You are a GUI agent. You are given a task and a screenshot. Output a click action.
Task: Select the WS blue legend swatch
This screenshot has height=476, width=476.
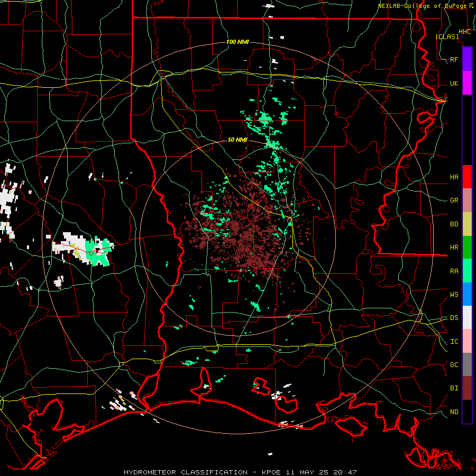(x=467, y=294)
